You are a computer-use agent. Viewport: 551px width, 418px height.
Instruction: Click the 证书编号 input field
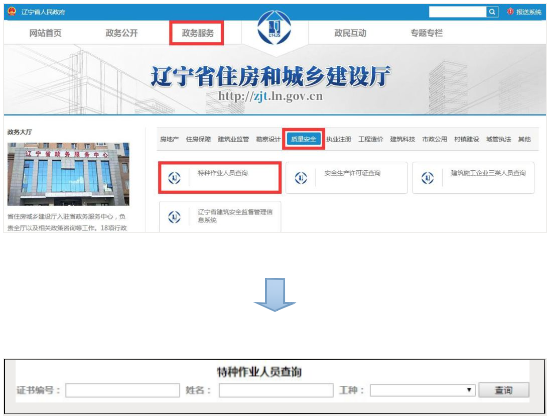pos(123,390)
